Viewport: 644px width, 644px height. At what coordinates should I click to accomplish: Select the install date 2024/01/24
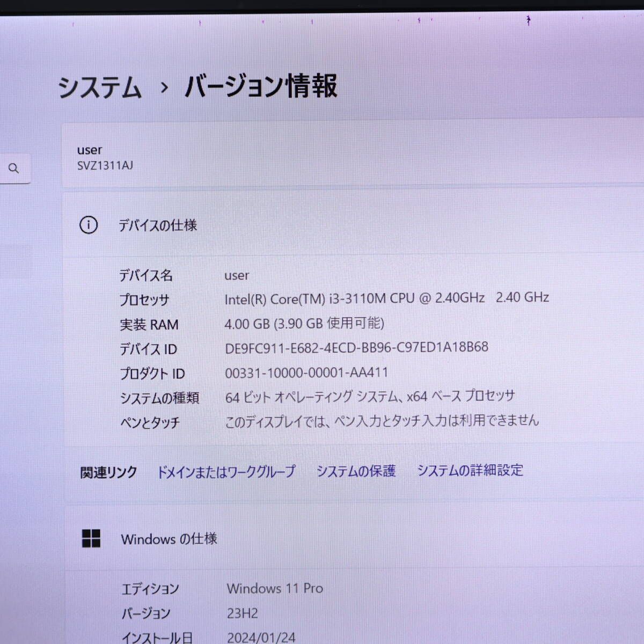(x=261, y=637)
